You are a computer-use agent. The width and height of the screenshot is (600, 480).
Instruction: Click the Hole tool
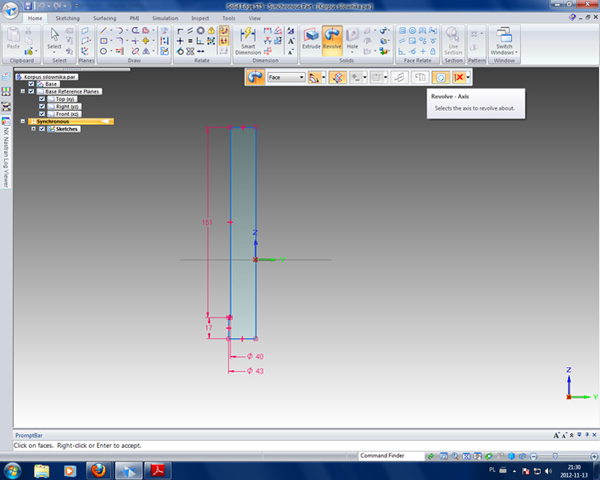[352, 38]
